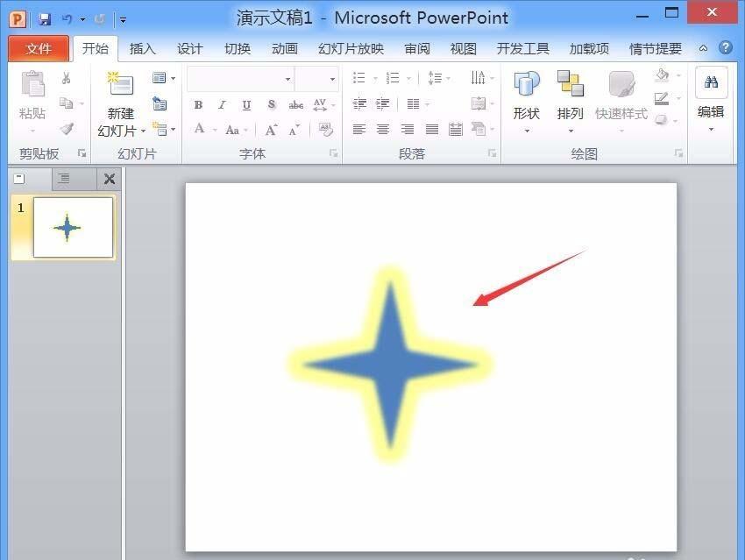Expand the font size dropdown

332,79
